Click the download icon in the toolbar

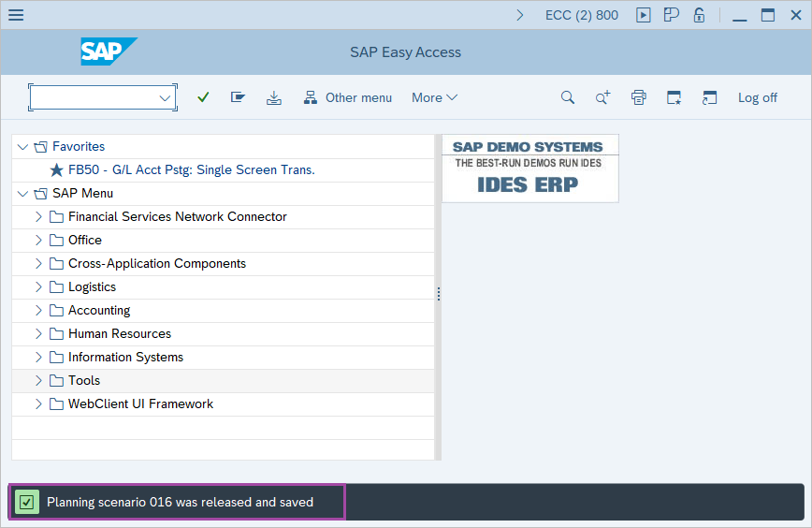(x=273, y=97)
